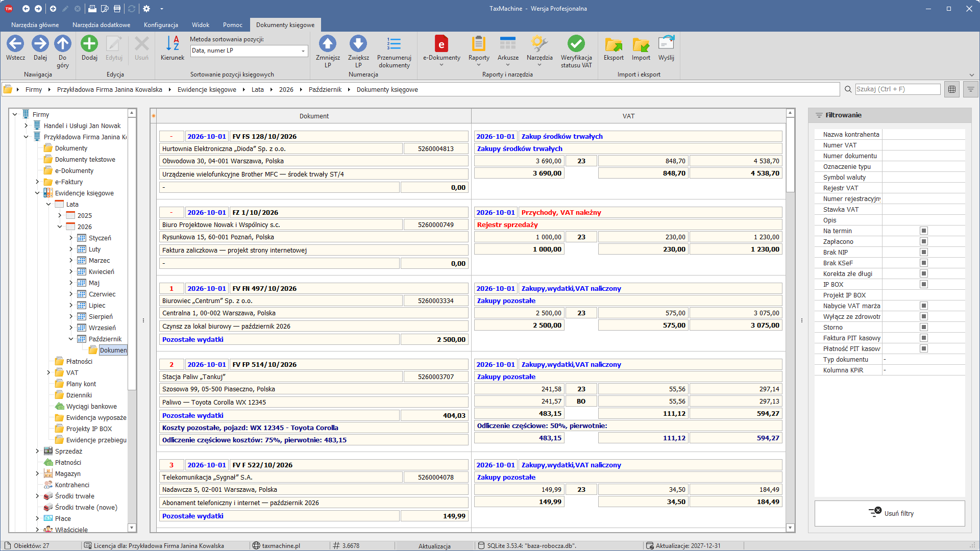Toggle the grid view icon beside search
The width and height of the screenshot is (980, 551).
[952, 89]
